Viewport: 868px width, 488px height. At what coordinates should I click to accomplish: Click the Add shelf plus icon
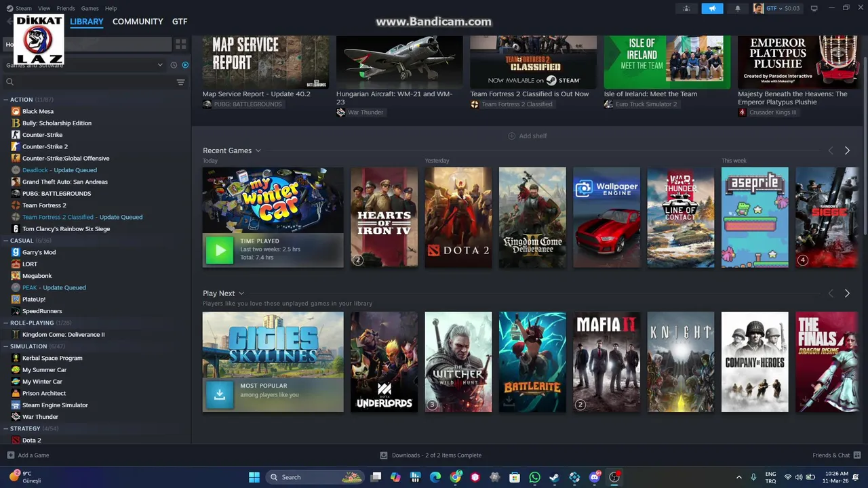(511, 136)
